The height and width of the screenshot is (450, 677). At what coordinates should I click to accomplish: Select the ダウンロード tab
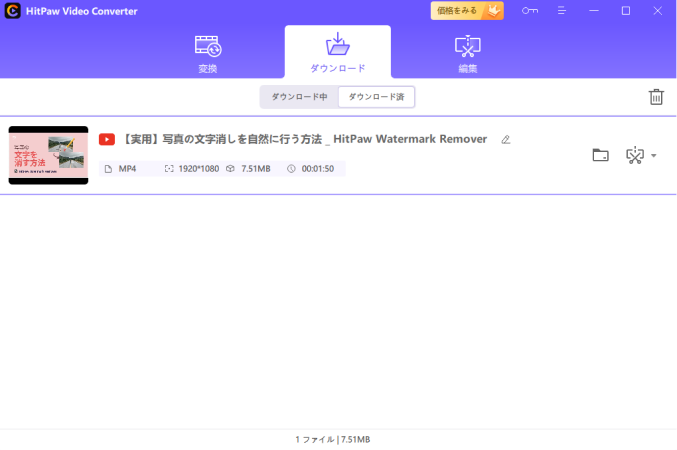338,53
